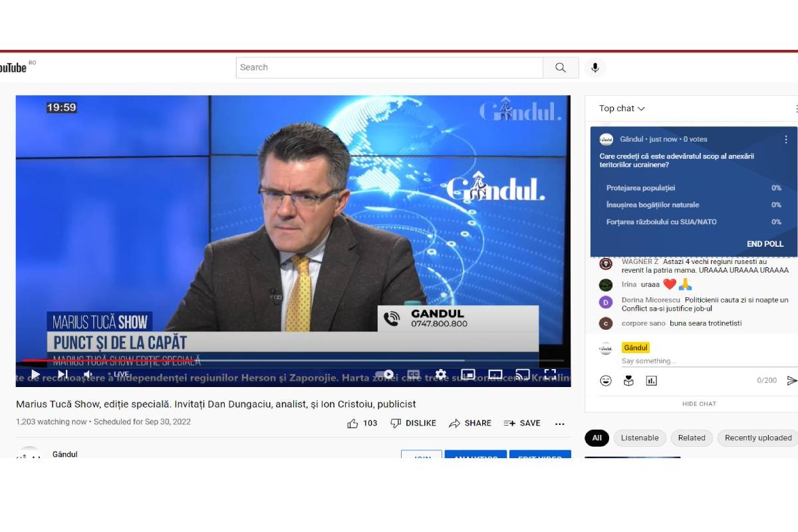Expand the Top chat dropdown

[x=622, y=108]
